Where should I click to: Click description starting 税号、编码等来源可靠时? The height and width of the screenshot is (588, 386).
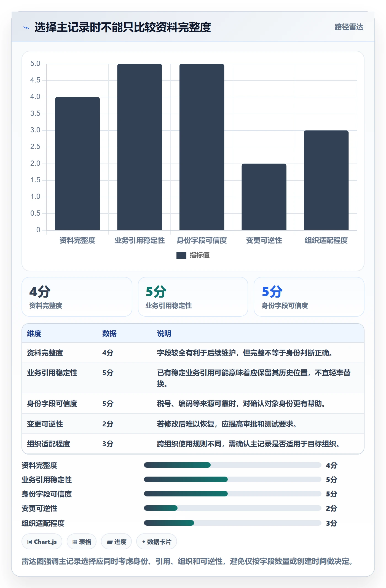[x=241, y=403]
